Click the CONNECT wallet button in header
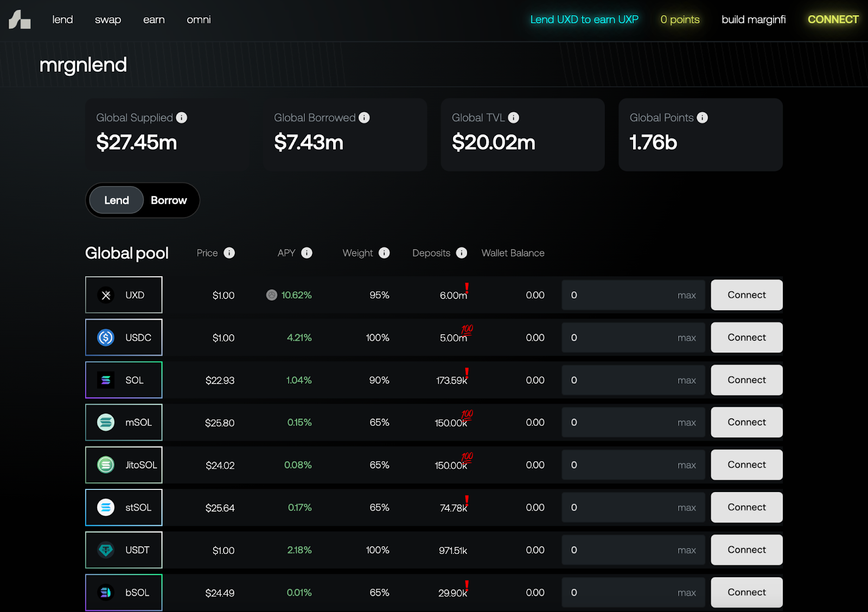 (833, 20)
